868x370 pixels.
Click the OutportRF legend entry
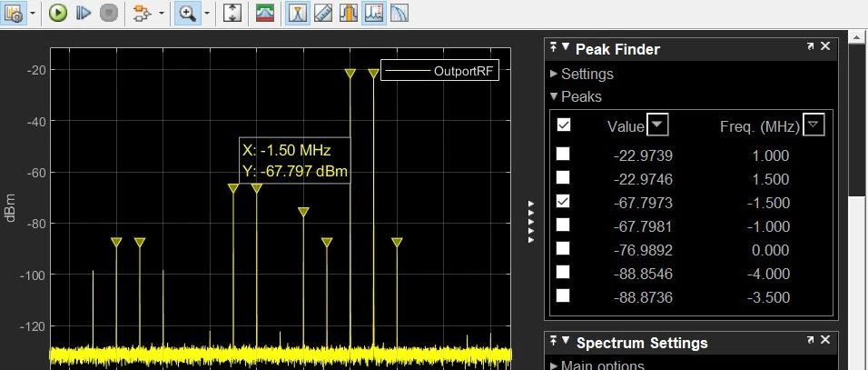[439, 72]
